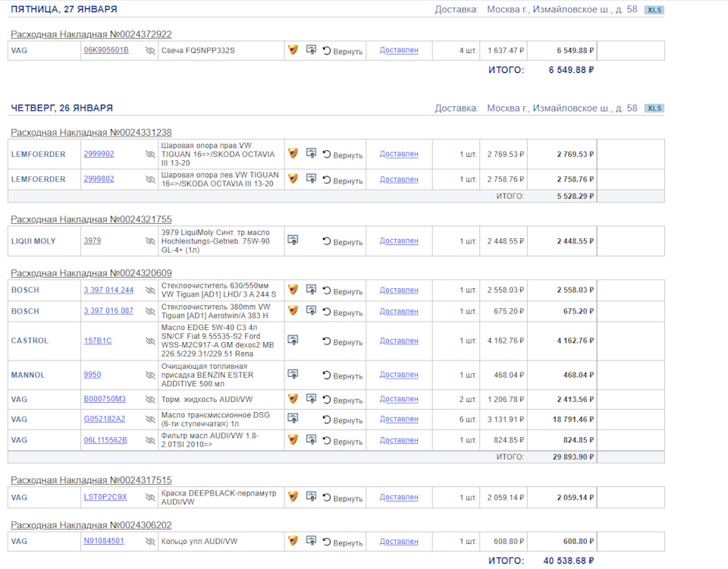Open invoice №0024317515

click(x=91, y=480)
